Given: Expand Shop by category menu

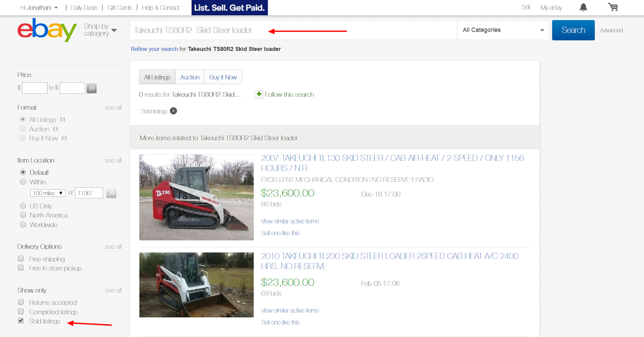Looking at the screenshot, I should [x=100, y=30].
